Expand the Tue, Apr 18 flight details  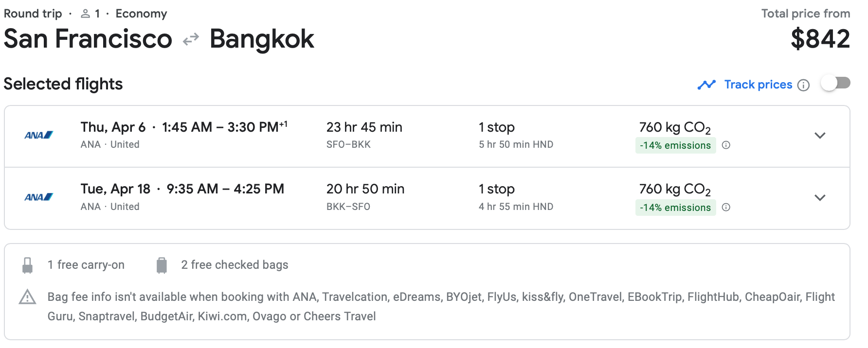[820, 198]
